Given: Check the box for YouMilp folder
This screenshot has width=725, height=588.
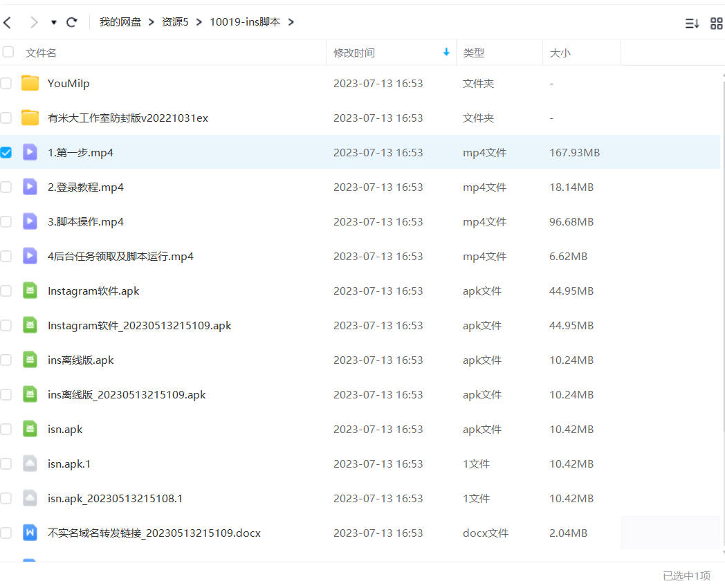Looking at the screenshot, I should point(6,83).
